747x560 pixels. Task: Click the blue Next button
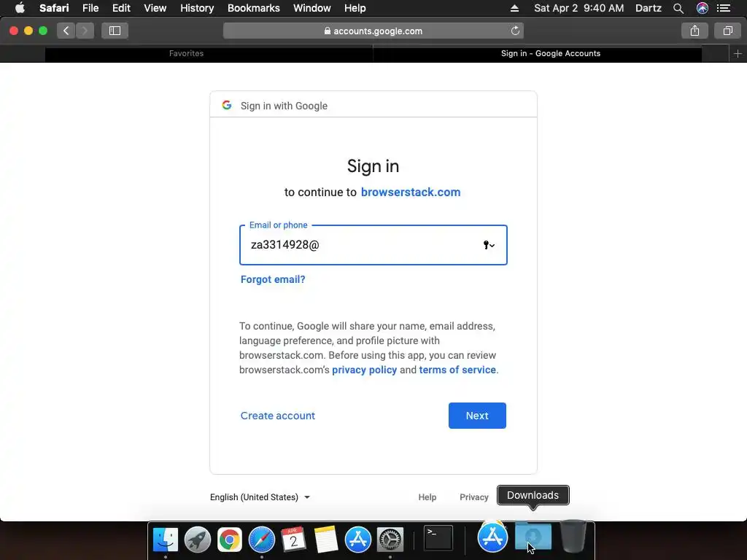click(x=477, y=416)
